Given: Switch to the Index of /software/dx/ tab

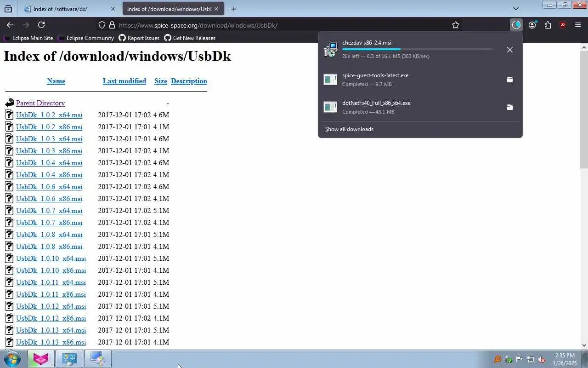Looking at the screenshot, I should (70, 9).
